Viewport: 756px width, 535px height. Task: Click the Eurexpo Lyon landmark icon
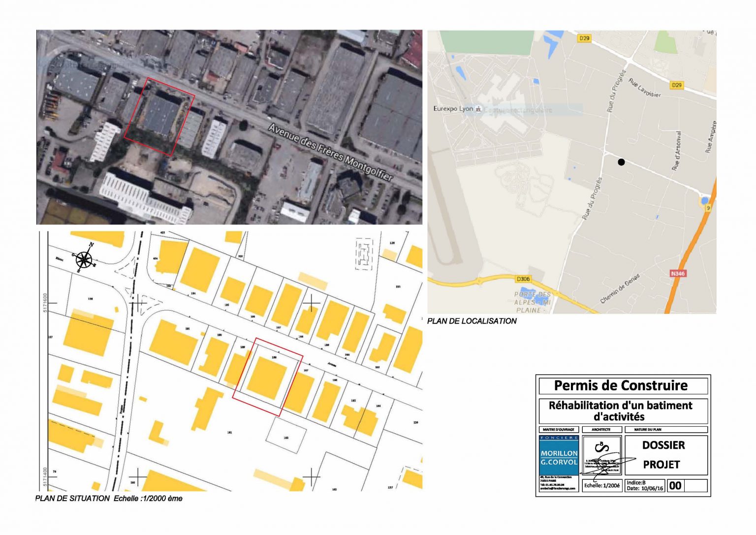478,109
